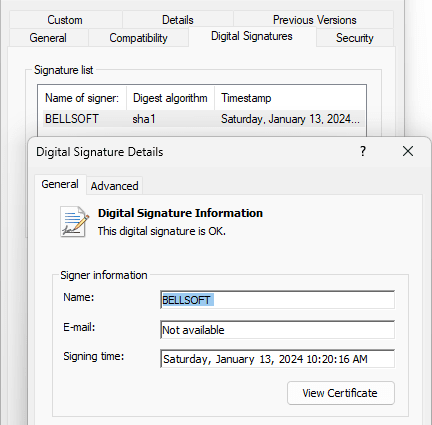Switch to the General properties tab
Image resolution: width=432 pixels, height=425 pixels.
point(48,38)
